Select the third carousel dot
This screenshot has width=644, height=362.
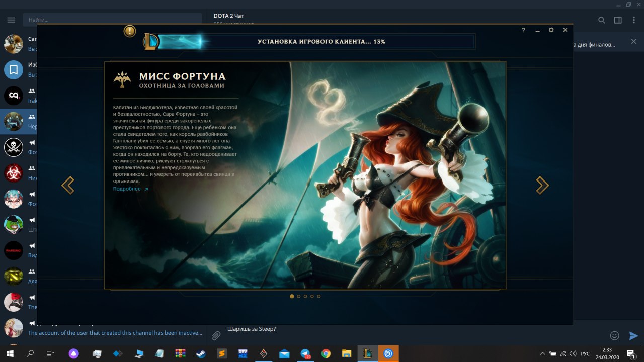[x=305, y=296]
